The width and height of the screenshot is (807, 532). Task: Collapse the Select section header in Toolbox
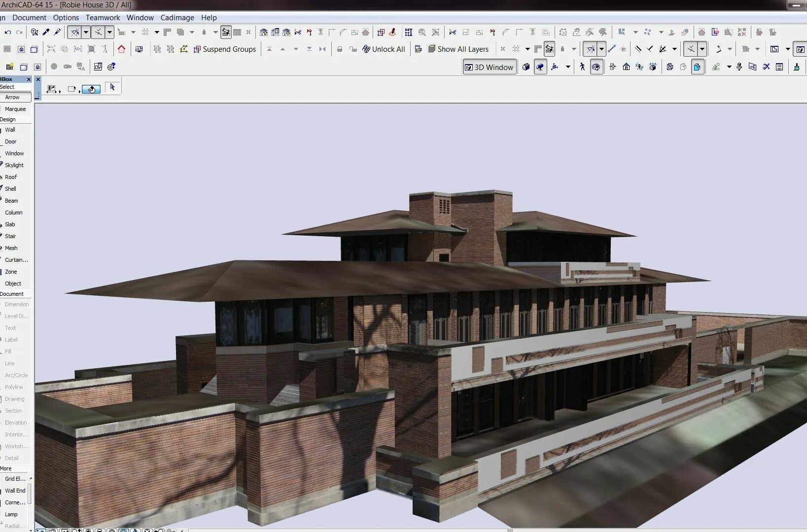(x=16, y=87)
